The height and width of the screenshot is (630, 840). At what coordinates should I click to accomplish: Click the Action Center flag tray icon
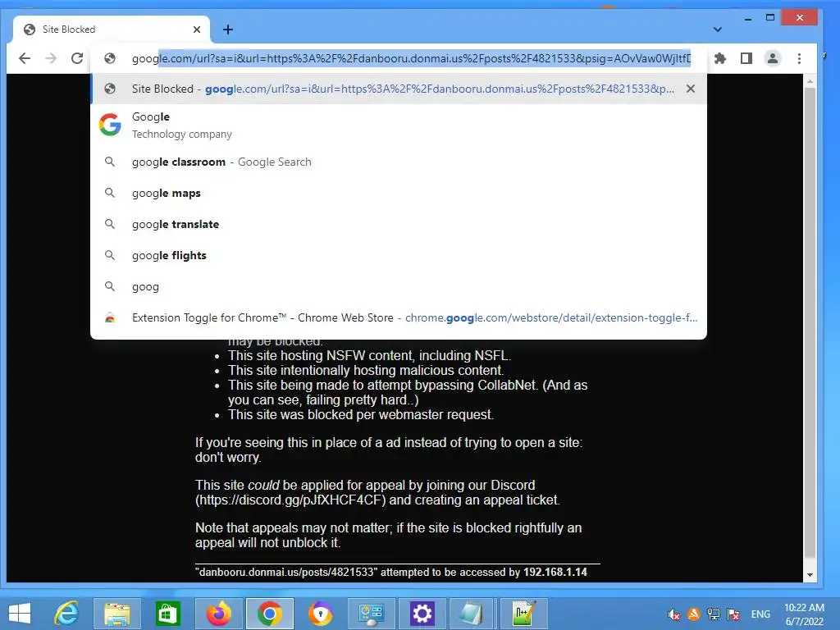(733, 614)
